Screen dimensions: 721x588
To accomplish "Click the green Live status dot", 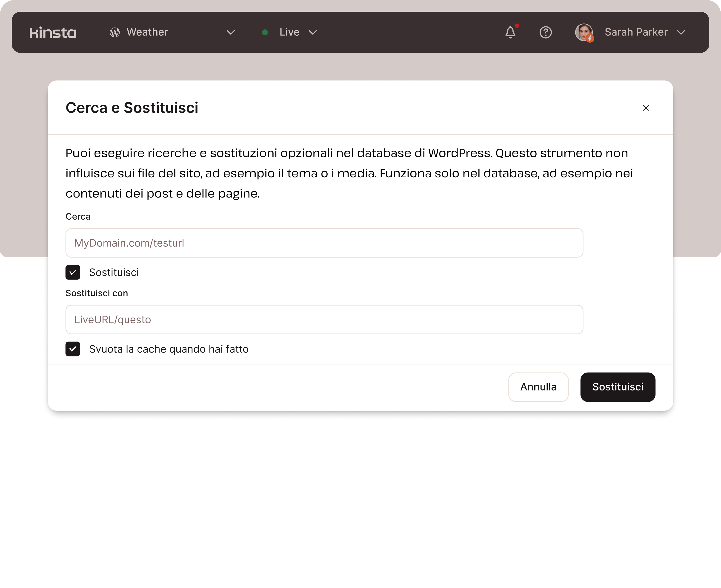I will click(x=265, y=33).
